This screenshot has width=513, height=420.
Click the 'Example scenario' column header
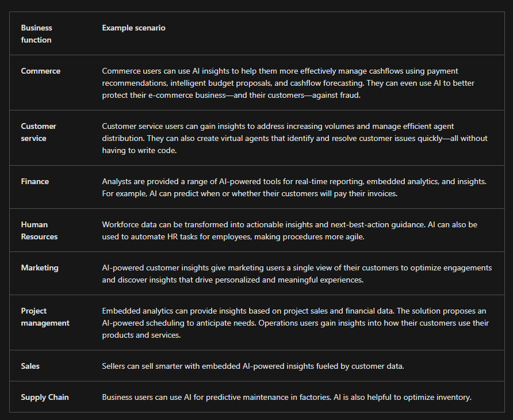(x=133, y=28)
